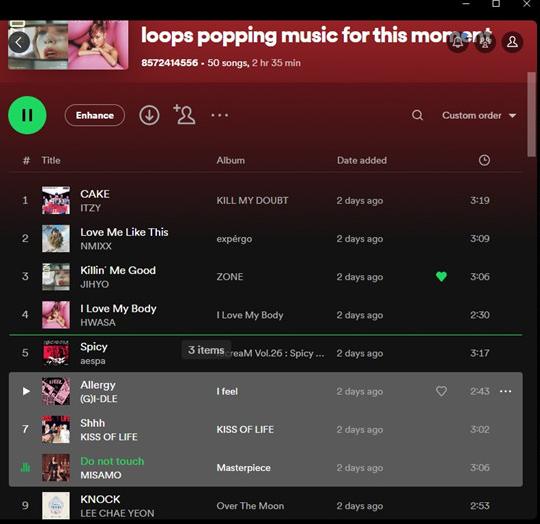Viewport: 540px width, 524px height.
Task: Open the notifications bell
Action: 458,42
